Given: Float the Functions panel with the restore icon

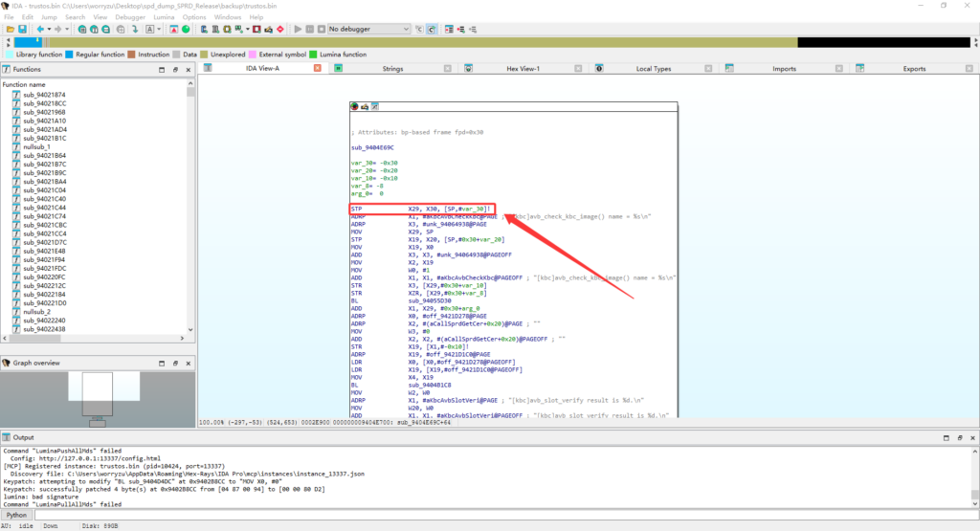Looking at the screenshot, I should pyautogui.click(x=175, y=69).
